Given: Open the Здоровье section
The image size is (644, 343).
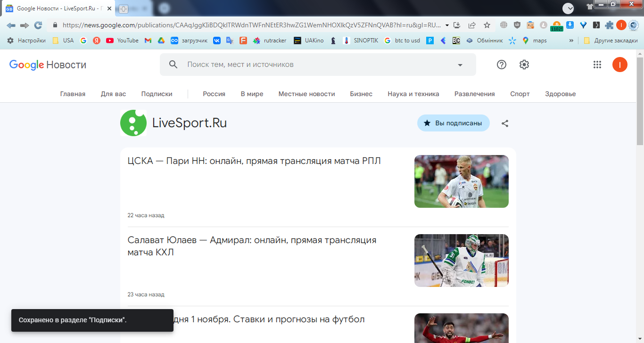Looking at the screenshot, I should coord(561,94).
